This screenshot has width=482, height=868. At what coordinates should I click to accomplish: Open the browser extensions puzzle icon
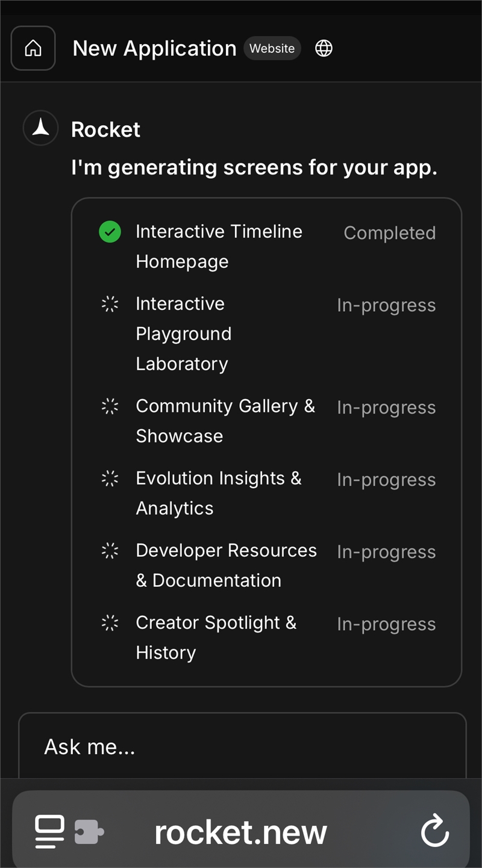pyautogui.click(x=89, y=832)
